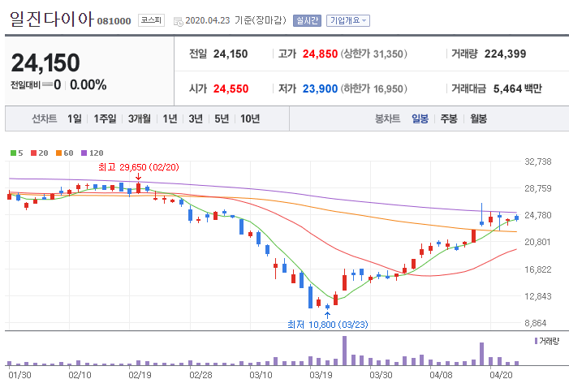Viewport: 569px width, 392px height.
Task: Click the 상한가 31,350 text
Action: pyautogui.click(x=373, y=54)
